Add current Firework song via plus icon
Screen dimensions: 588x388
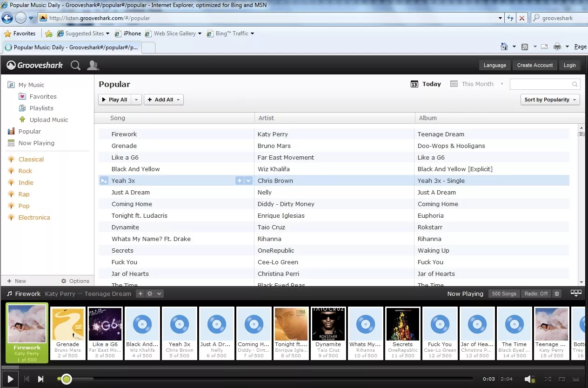tap(140, 294)
